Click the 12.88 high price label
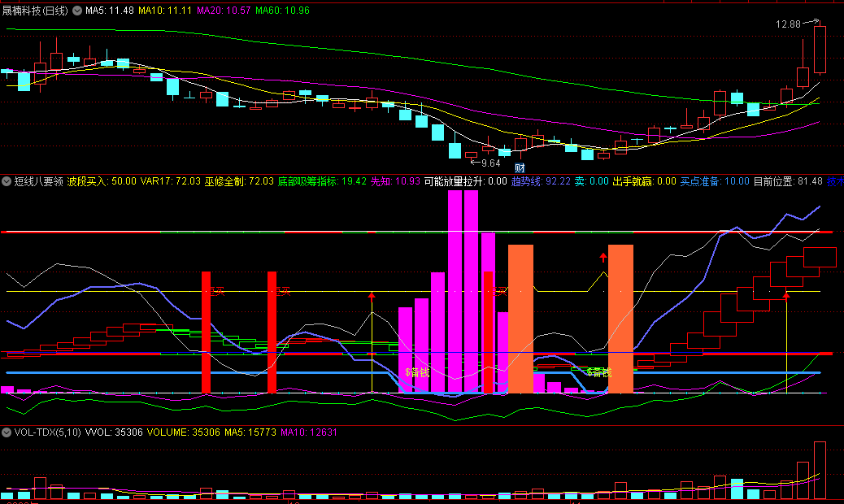The height and width of the screenshot is (504, 844). [788, 24]
